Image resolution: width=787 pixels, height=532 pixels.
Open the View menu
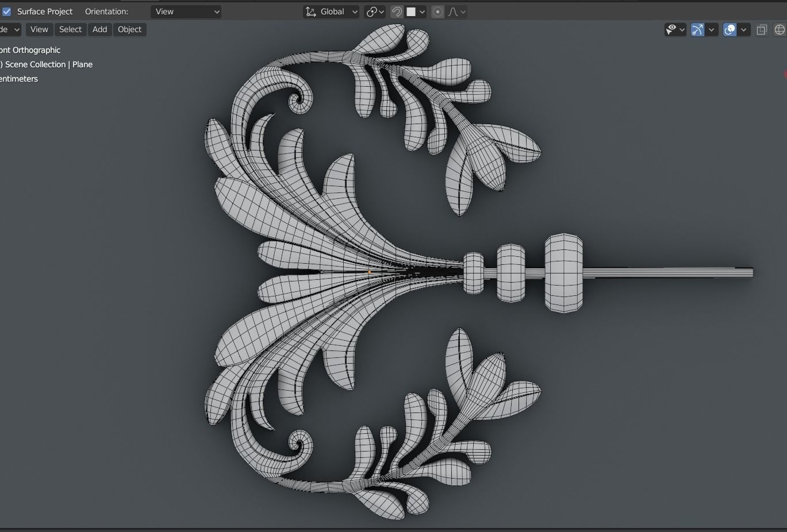(39, 29)
